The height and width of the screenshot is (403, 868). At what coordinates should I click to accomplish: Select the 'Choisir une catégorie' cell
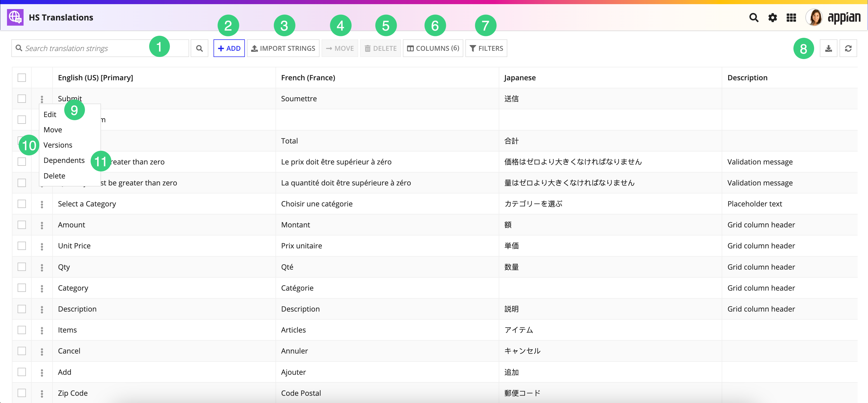pos(387,204)
